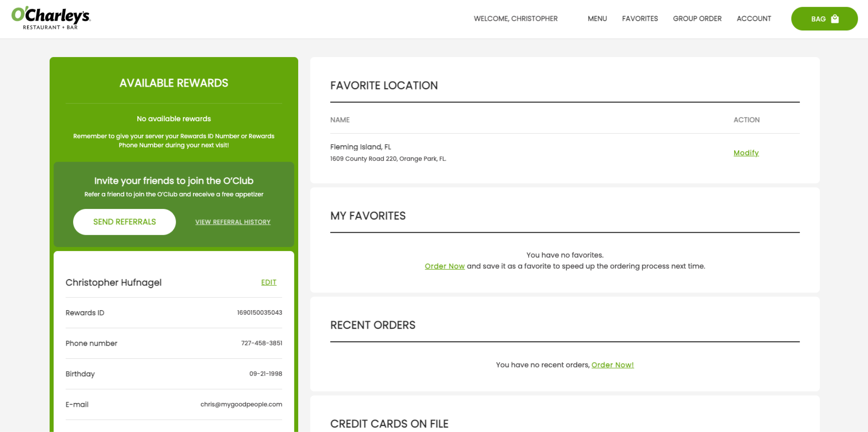868x432 pixels.
Task: Click the Send Referrals button
Action: [x=124, y=222]
